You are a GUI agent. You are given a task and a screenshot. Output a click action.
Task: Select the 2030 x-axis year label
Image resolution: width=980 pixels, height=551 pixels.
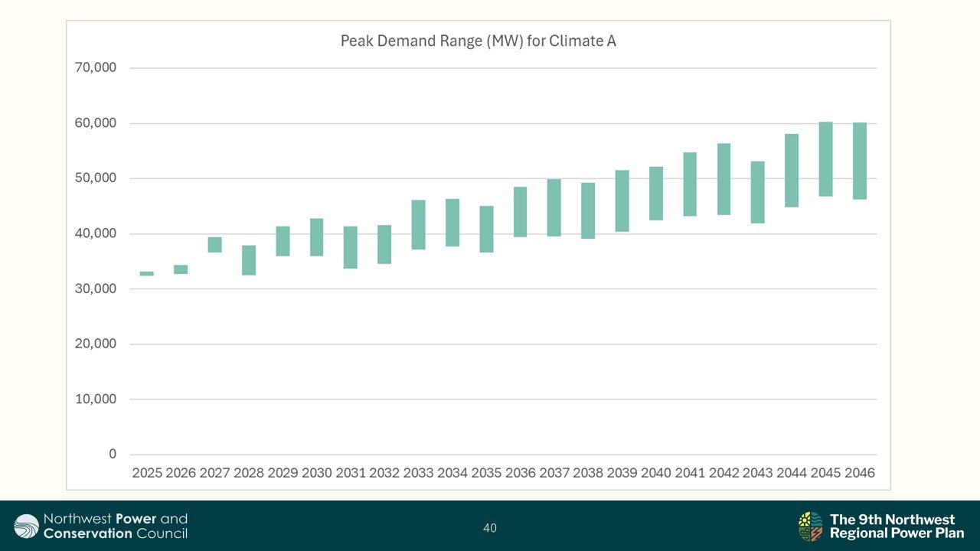(x=316, y=473)
